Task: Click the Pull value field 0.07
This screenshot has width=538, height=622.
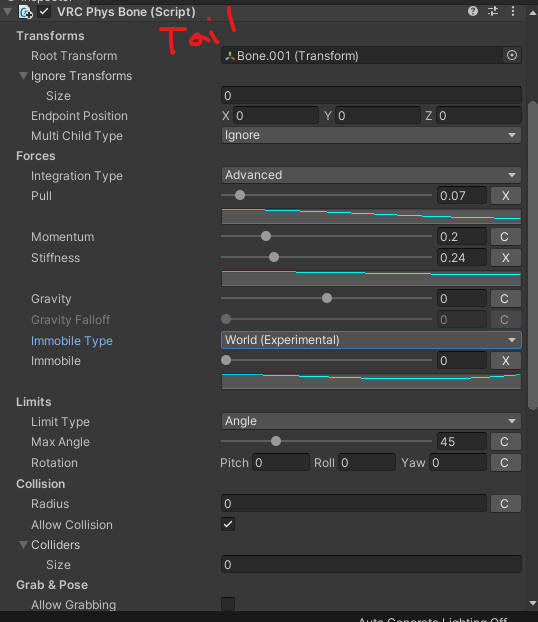Action: [x=462, y=196]
